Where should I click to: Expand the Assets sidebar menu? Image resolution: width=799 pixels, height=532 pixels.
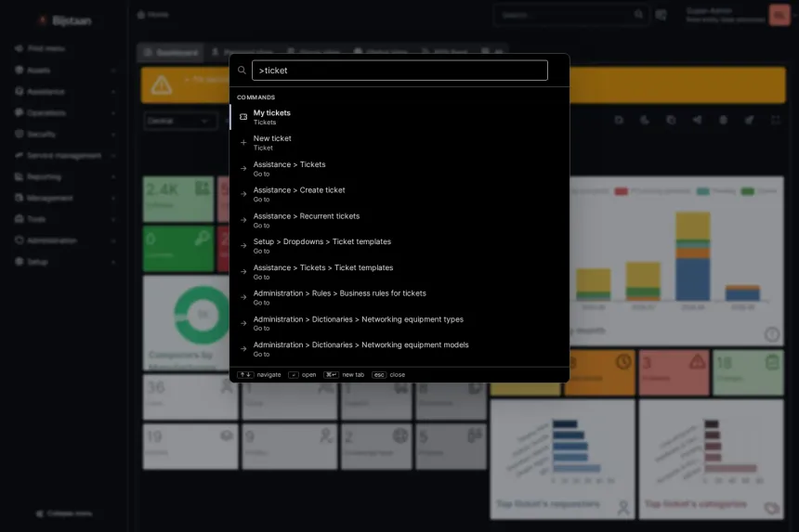click(x=64, y=71)
